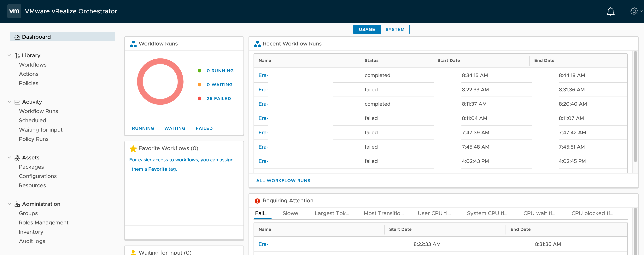Open the Dashboard page
Screen dimensions: 644x255
[62, 37]
